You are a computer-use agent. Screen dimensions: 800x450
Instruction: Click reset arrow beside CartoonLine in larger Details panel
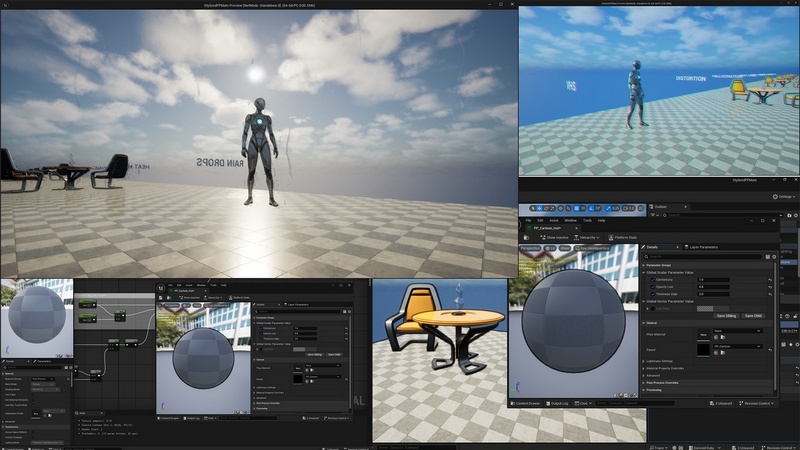tap(770, 279)
